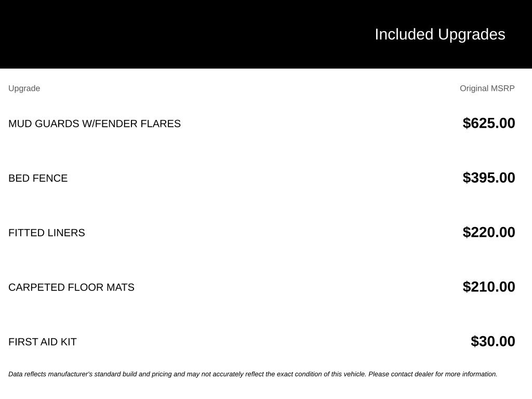Click 'Please contact dealer' disclaimer sentence
The width and height of the screenshot is (532, 399).
click(433, 374)
